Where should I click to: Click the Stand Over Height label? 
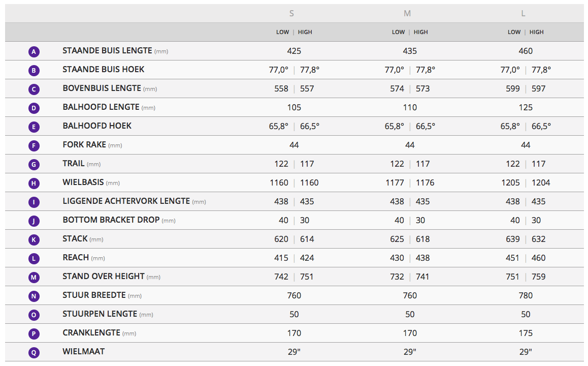(x=104, y=276)
